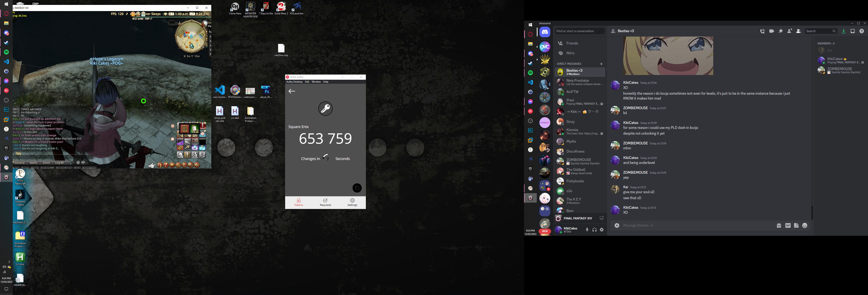Copy the Square Enix token in Authy
The width and height of the screenshot is (868, 295).
coord(357,188)
